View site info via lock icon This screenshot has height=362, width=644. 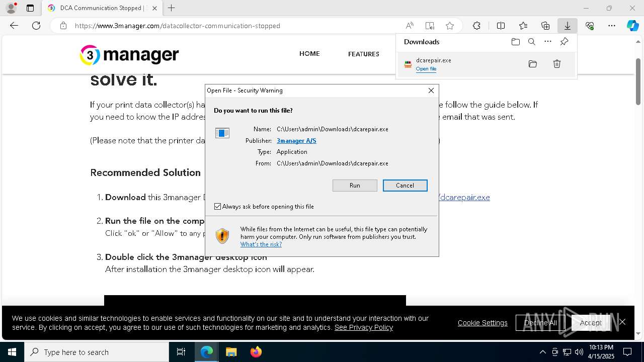point(63,26)
